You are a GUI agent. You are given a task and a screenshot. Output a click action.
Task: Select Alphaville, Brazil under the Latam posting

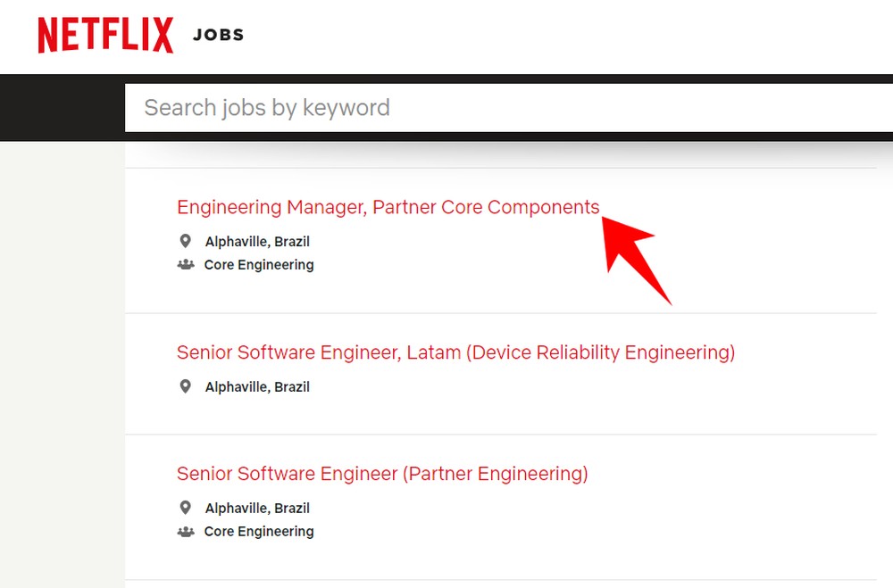256,386
